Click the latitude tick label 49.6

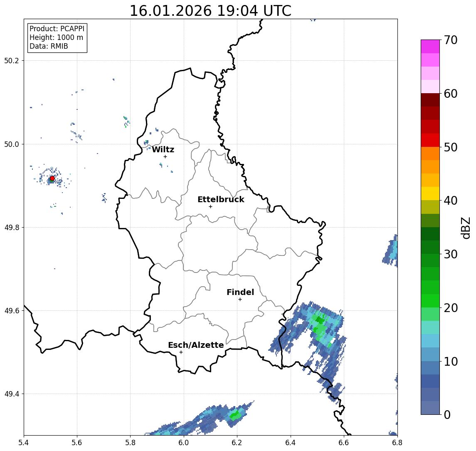click(12, 311)
